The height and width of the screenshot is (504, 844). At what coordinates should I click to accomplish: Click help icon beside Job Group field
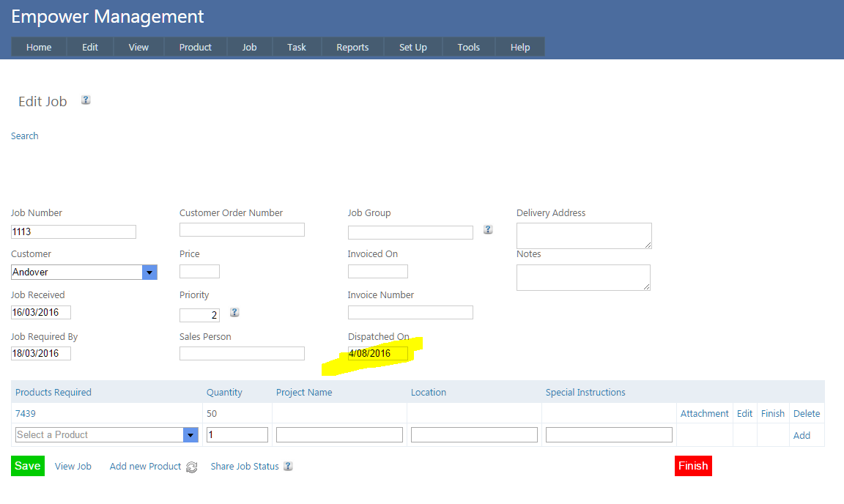pyautogui.click(x=488, y=229)
